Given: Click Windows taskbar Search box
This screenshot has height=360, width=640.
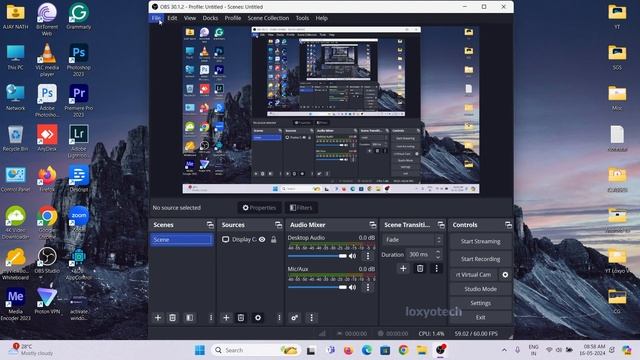Looking at the screenshot, I should (x=256, y=350).
